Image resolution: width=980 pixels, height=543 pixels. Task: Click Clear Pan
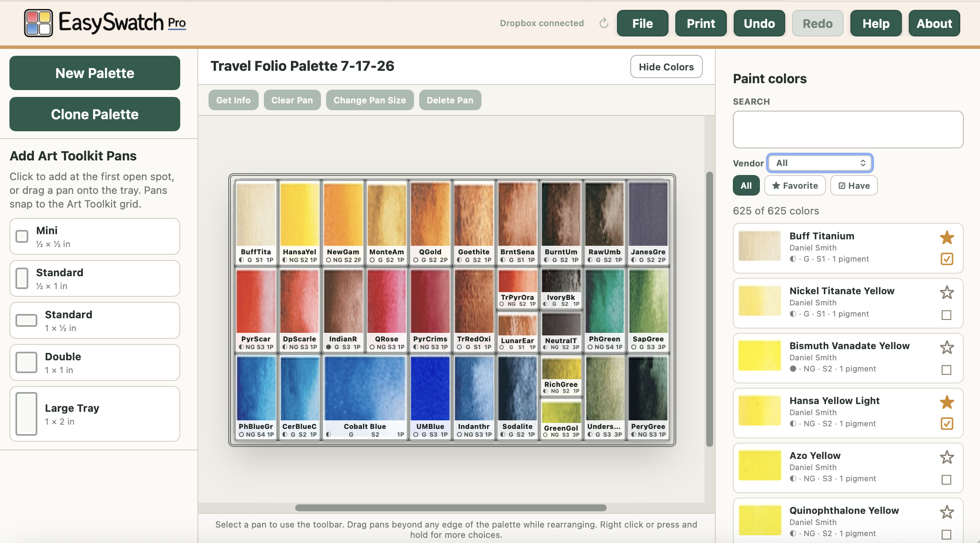(292, 100)
